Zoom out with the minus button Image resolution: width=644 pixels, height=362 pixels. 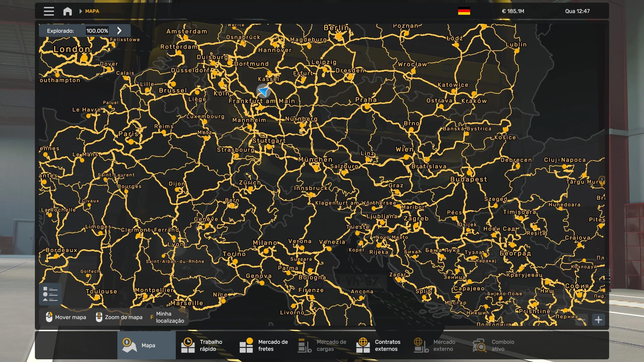[582, 320]
